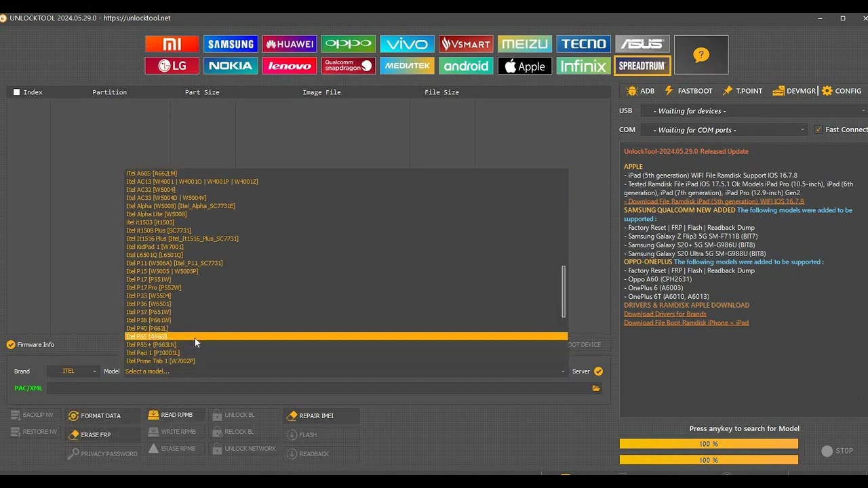Select the Spreadtrum chipset logo
The height and width of the screenshot is (488, 868).
click(x=642, y=66)
